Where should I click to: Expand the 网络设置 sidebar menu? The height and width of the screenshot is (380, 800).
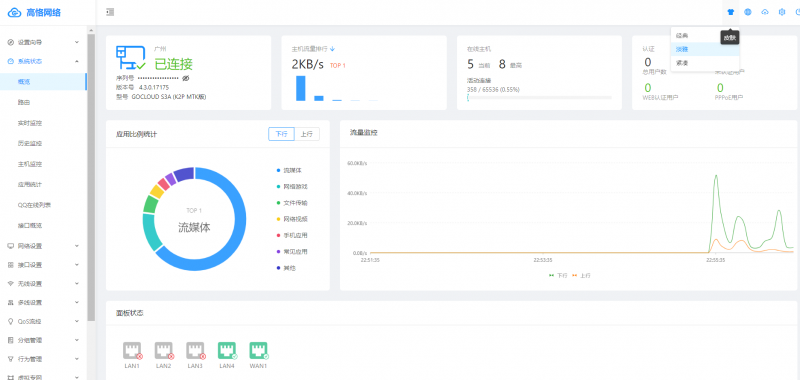[43, 246]
